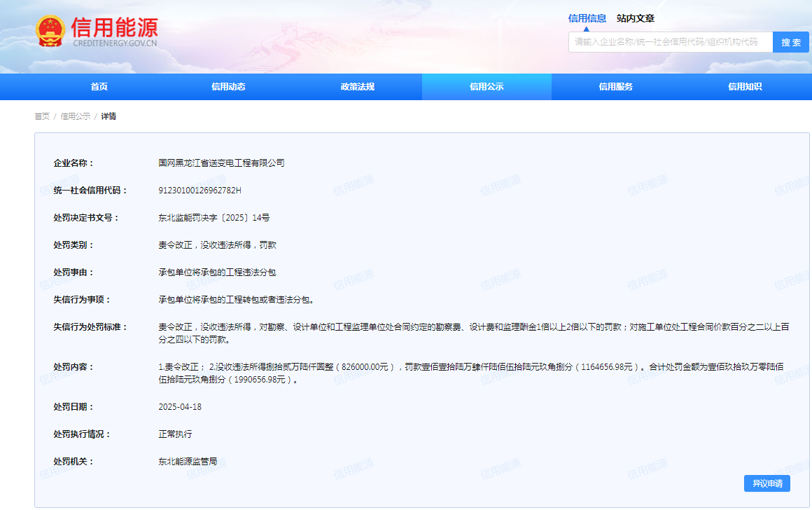Screen dimensions: 812x510
Task: Follow the 首页 breadcrumb link
Action: 42,116
